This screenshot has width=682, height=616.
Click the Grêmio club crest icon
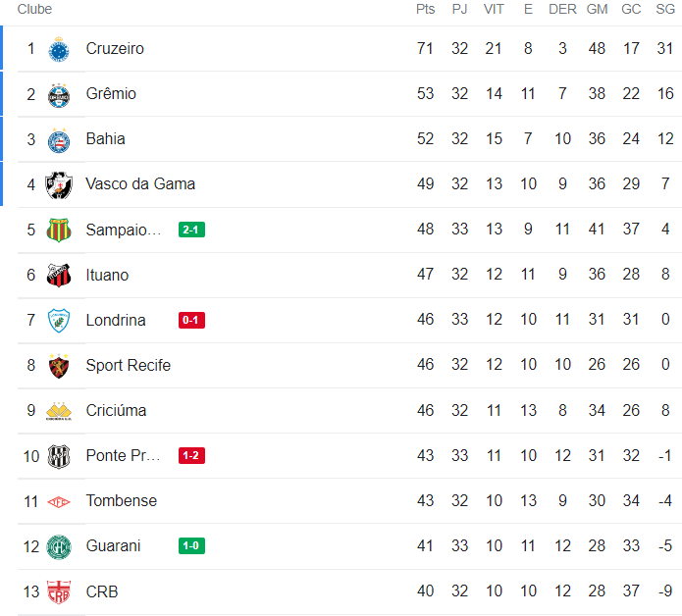[x=59, y=94]
